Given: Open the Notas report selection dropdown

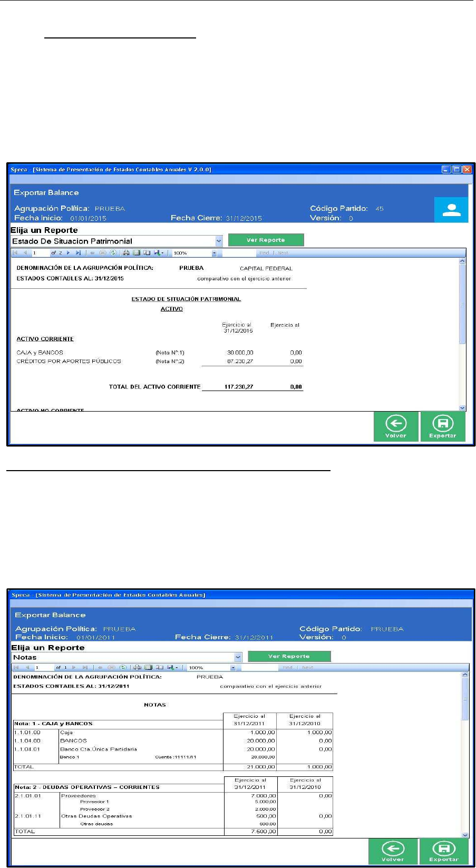Looking at the screenshot, I should click(x=238, y=657).
